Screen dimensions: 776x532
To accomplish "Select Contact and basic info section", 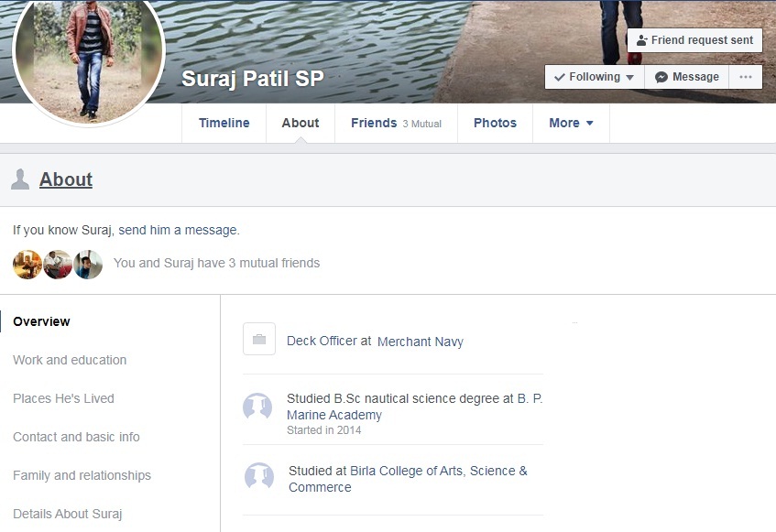I will tap(76, 437).
